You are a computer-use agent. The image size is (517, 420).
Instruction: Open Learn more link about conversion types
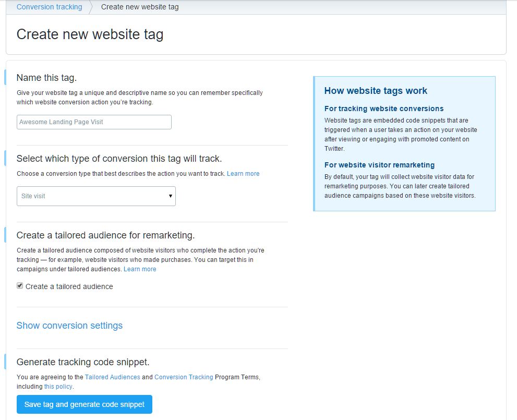pos(243,174)
